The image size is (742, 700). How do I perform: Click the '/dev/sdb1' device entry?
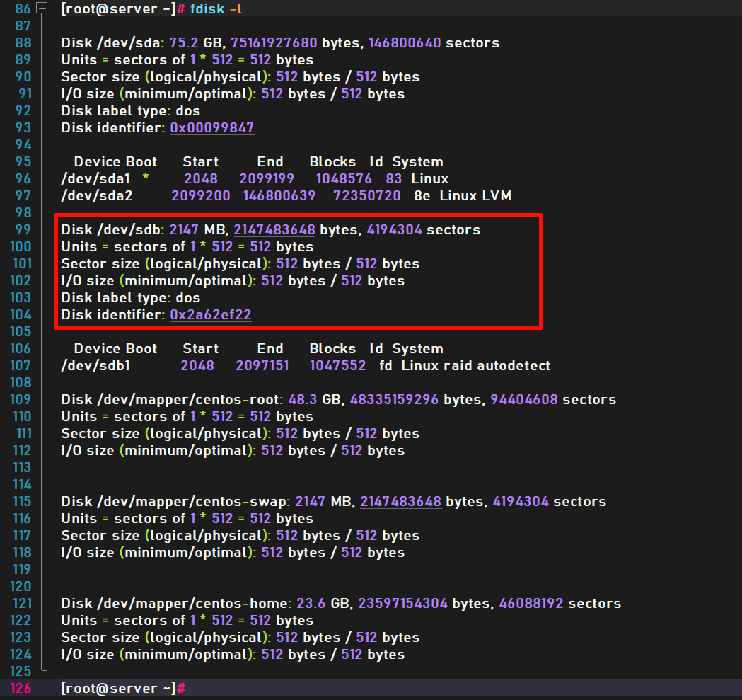[x=95, y=366]
